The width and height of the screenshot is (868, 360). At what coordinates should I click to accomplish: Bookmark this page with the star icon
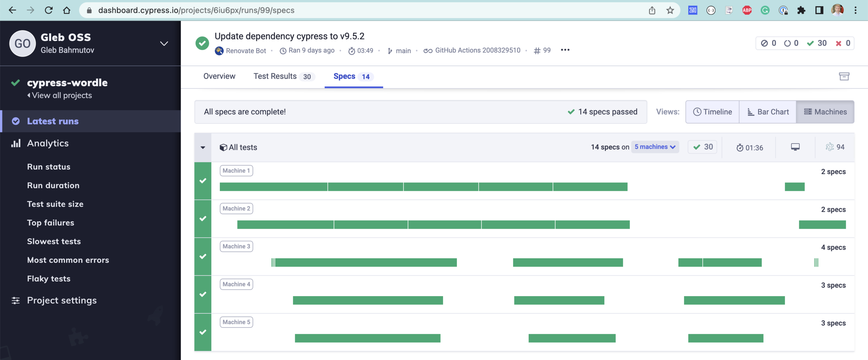coord(670,10)
